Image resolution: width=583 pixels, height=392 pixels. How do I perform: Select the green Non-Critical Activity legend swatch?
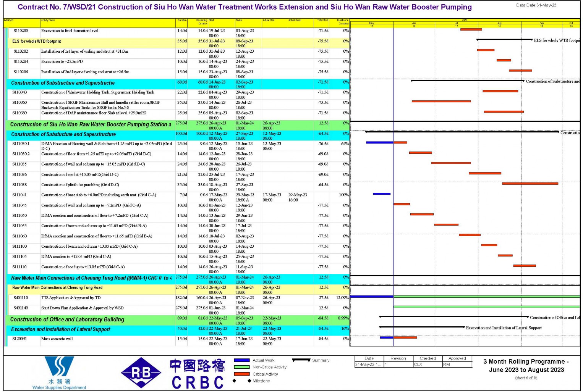(x=241, y=367)
